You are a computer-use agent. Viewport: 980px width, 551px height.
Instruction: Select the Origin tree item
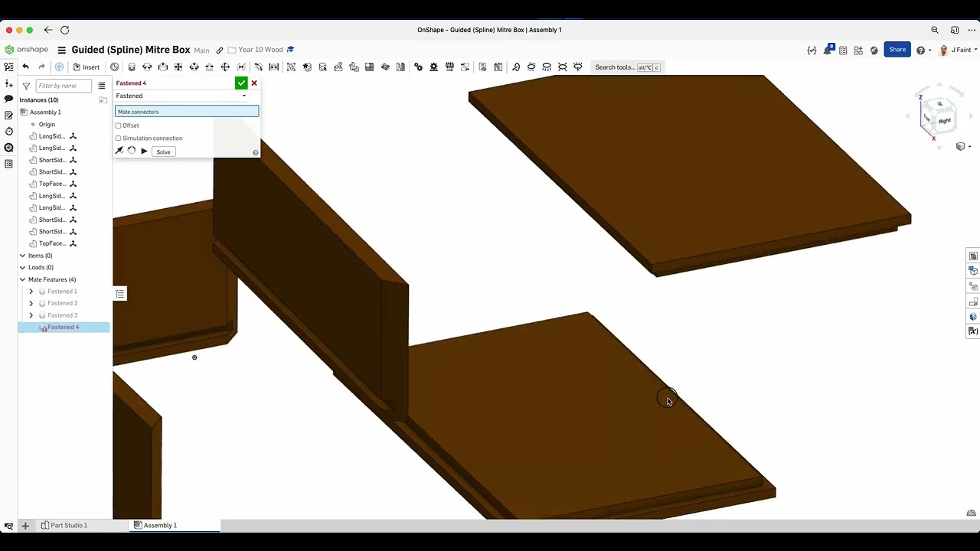[x=47, y=124]
